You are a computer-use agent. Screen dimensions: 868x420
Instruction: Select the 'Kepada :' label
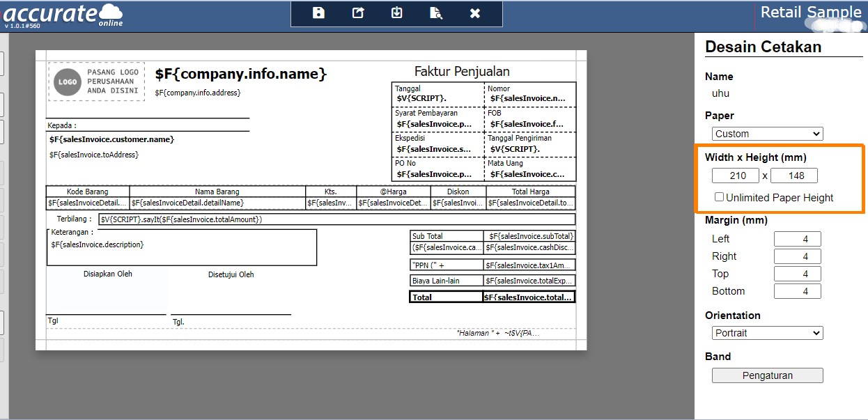(62, 125)
